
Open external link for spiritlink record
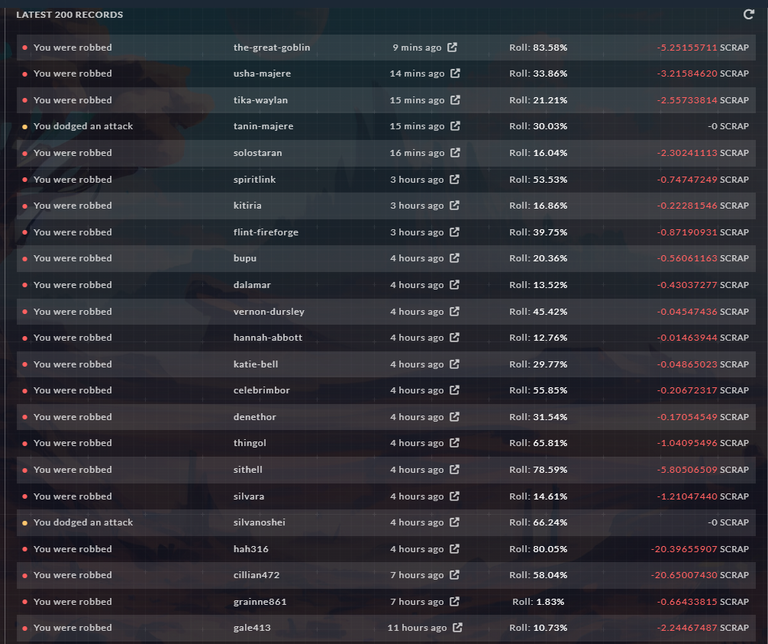(x=455, y=179)
